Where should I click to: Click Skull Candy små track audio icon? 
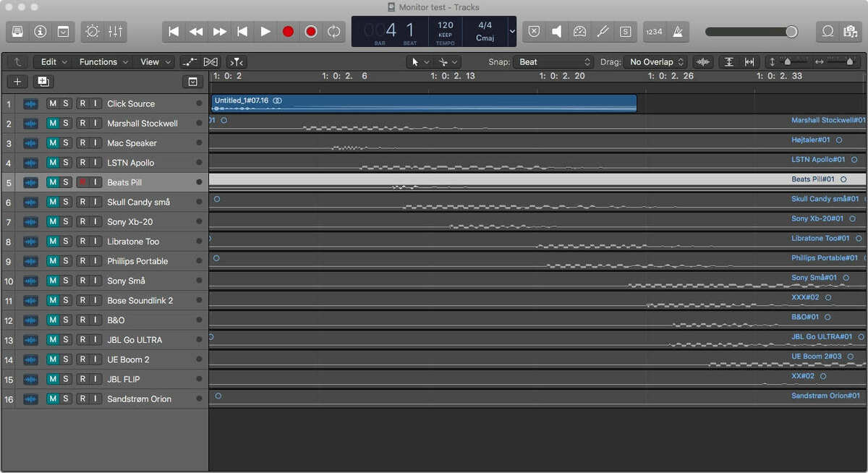(x=30, y=203)
